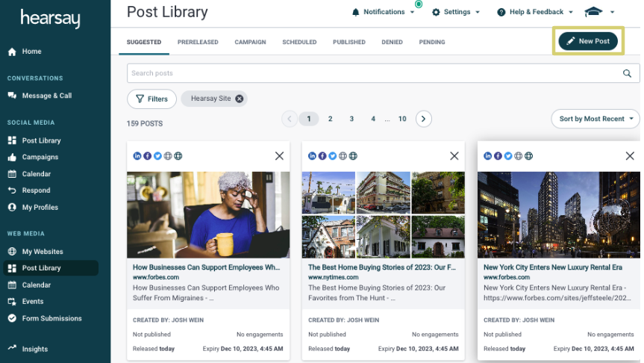Screen dimensions: 644x363
Task: Click LinkedIn icon on New York City post
Action: (487, 156)
